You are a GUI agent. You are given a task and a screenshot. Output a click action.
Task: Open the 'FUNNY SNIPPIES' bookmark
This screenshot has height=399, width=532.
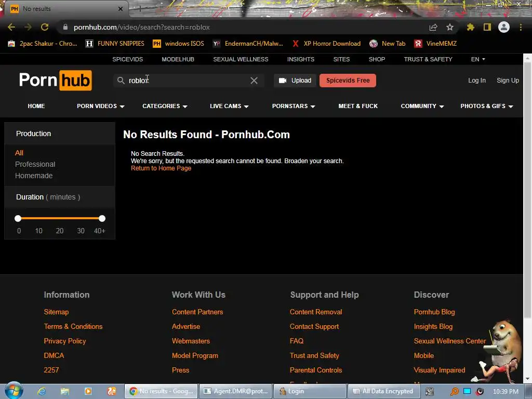pos(115,44)
